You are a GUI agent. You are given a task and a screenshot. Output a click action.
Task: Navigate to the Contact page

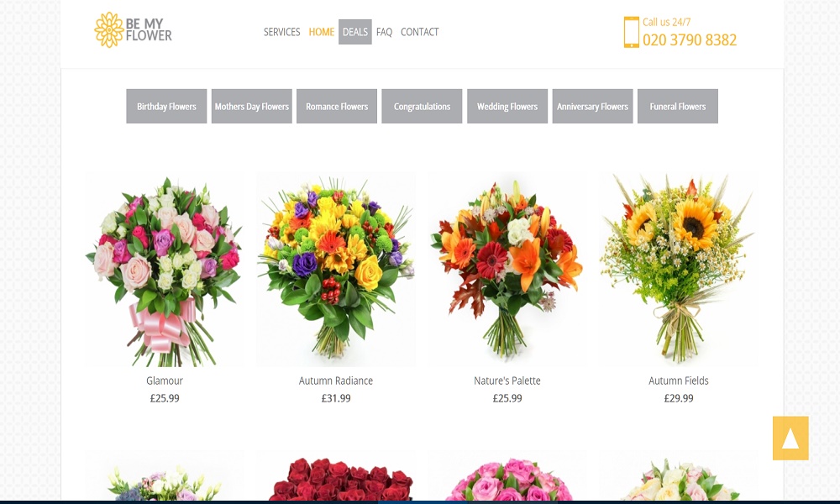[x=419, y=32]
